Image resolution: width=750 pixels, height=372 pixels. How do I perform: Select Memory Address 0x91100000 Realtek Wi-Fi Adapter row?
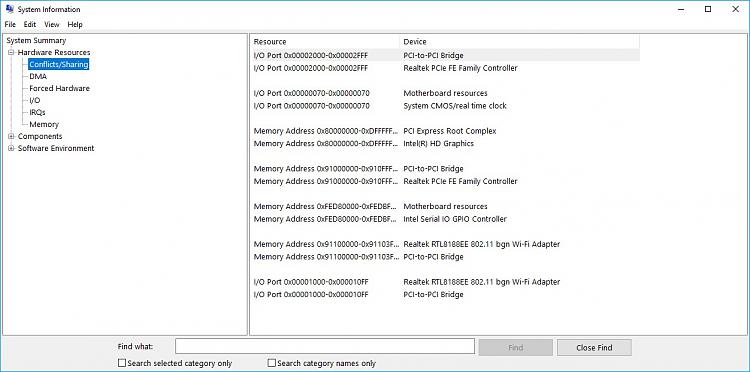pos(445,244)
